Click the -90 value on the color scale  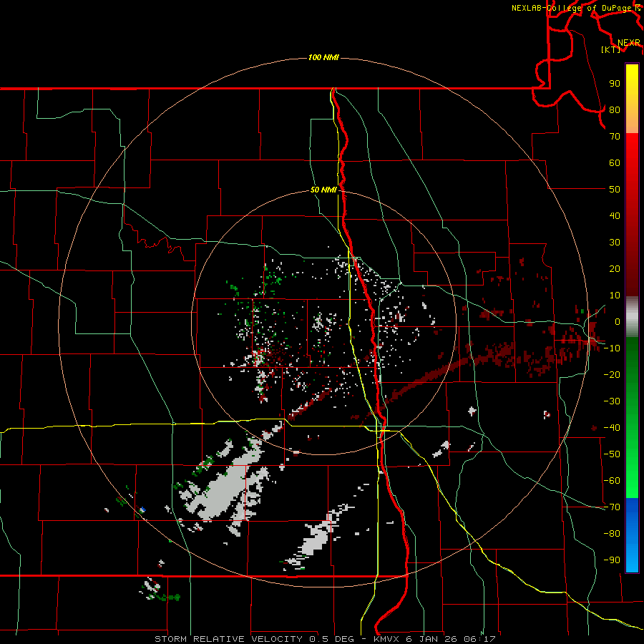click(613, 560)
